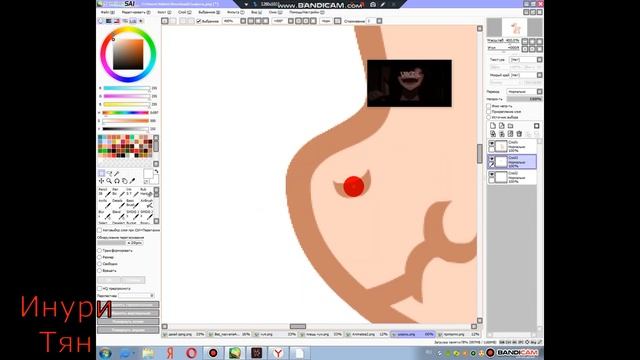Show the scratchpad panel icon
Image resolution: width=640 pixels, height=360 pixels.
(141, 21)
